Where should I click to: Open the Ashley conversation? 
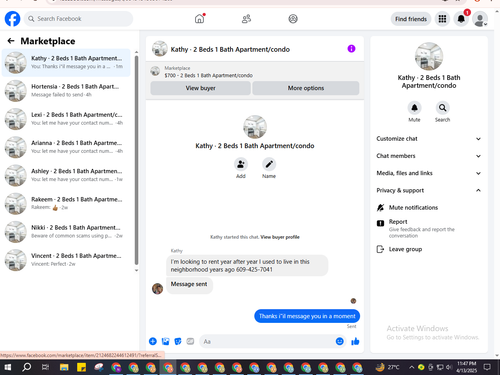click(x=66, y=175)
